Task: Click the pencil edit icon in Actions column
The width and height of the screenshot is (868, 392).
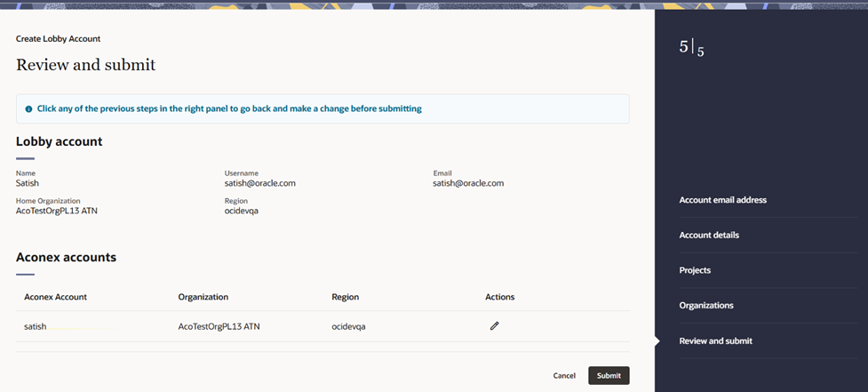Action: tap(495, 326)
